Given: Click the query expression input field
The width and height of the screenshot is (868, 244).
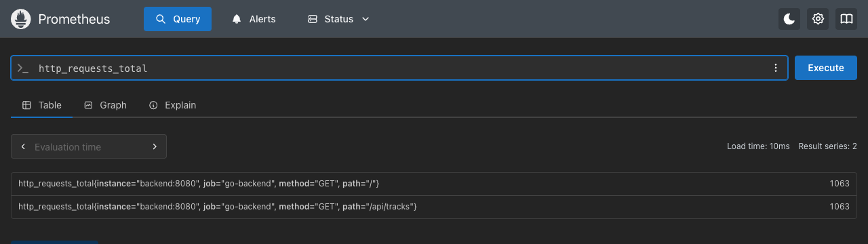Looking at the screenshot, I should [x=399, y=68].
